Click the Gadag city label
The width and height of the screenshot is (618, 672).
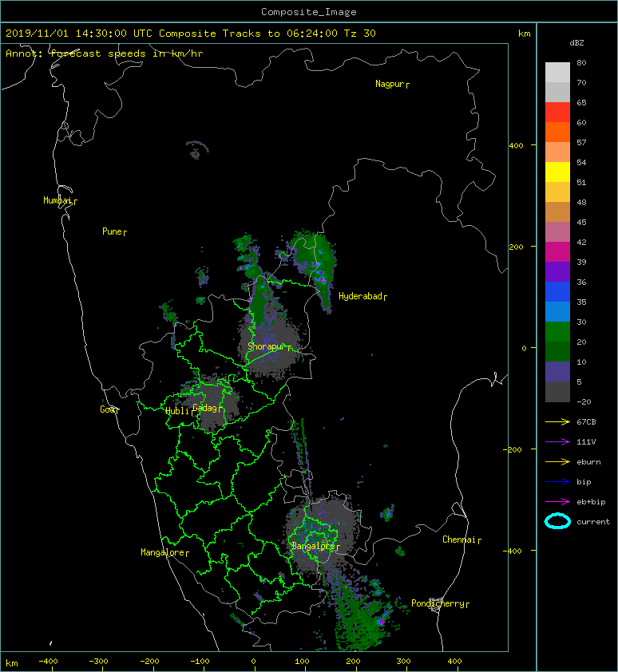click(205, 408)
